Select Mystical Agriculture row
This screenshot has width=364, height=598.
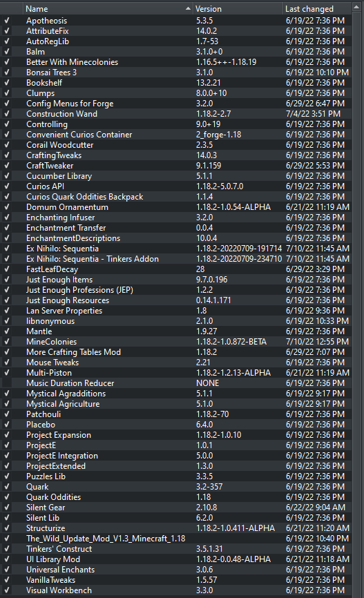click(x=175, y=404)
